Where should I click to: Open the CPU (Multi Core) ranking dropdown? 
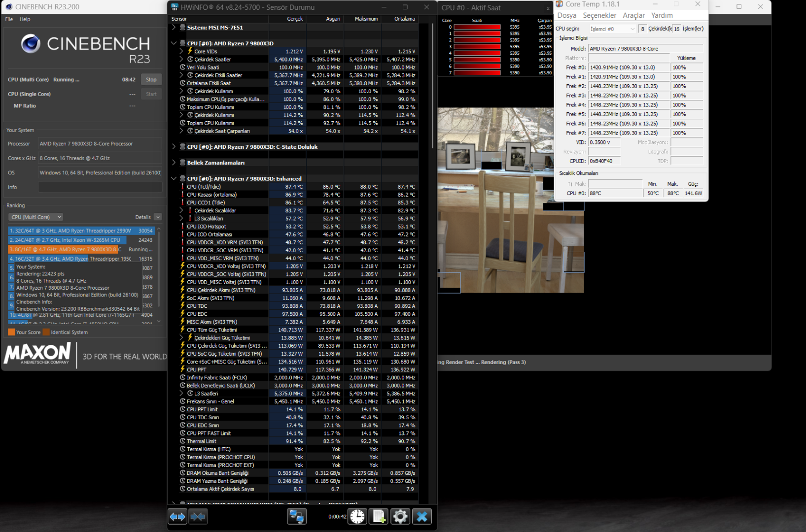point(35,217)
